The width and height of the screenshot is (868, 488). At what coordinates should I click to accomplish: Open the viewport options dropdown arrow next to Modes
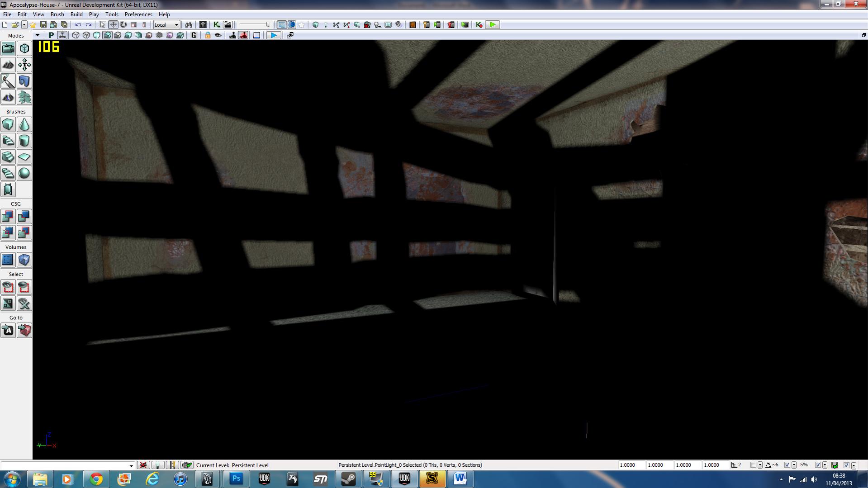(37, 35)
